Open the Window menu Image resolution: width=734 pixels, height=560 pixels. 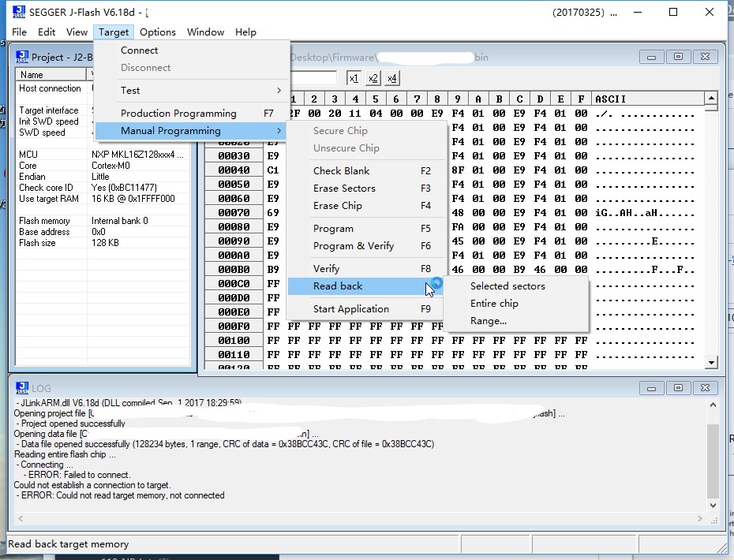(x=205, y=32)
